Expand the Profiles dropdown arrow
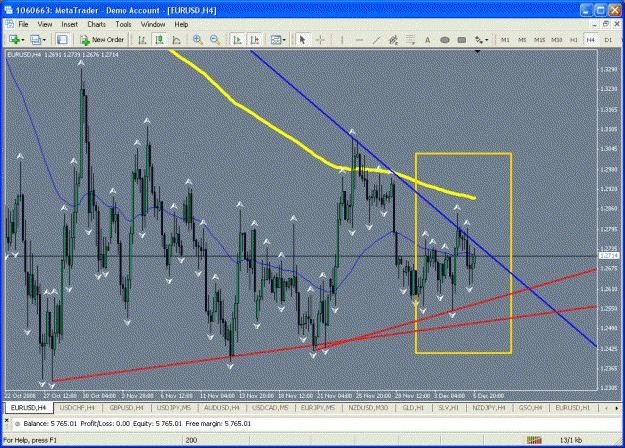Viewport: 625px width, 448px height. click(x=44, y=40)
